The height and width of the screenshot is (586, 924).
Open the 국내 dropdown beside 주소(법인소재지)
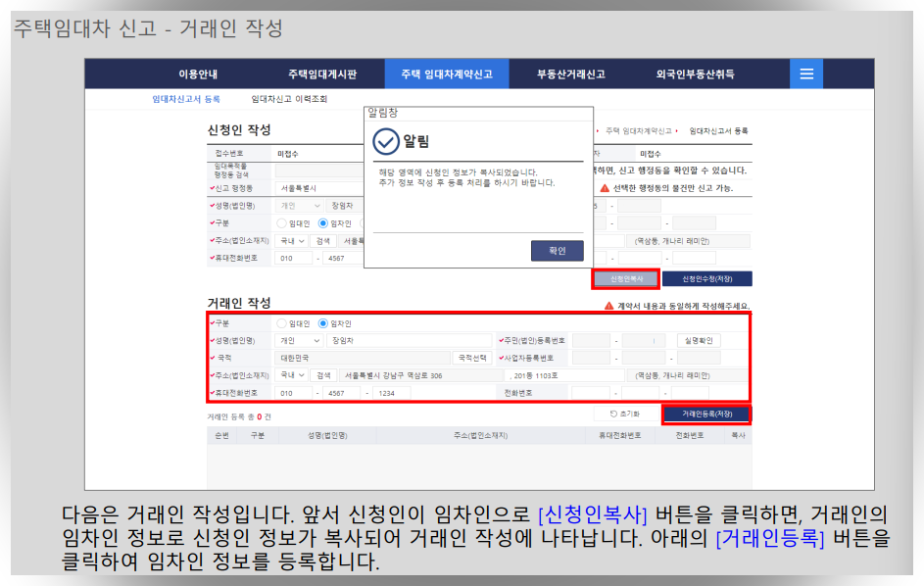(x=293, y=376)
